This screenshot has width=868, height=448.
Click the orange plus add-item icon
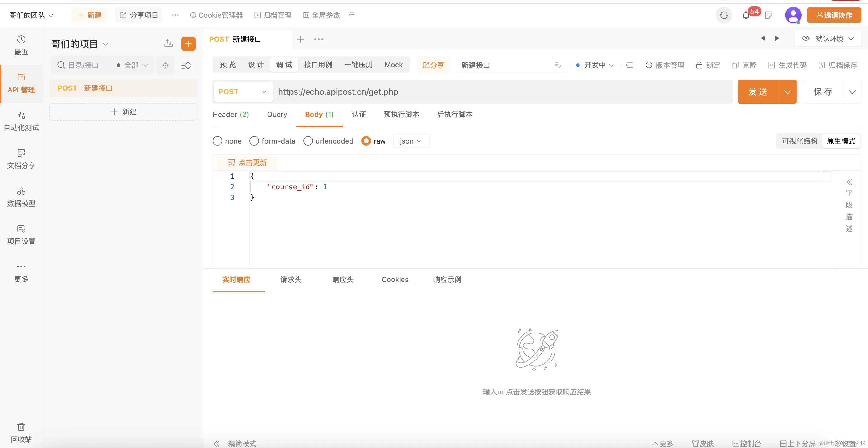tap(188, 44)
